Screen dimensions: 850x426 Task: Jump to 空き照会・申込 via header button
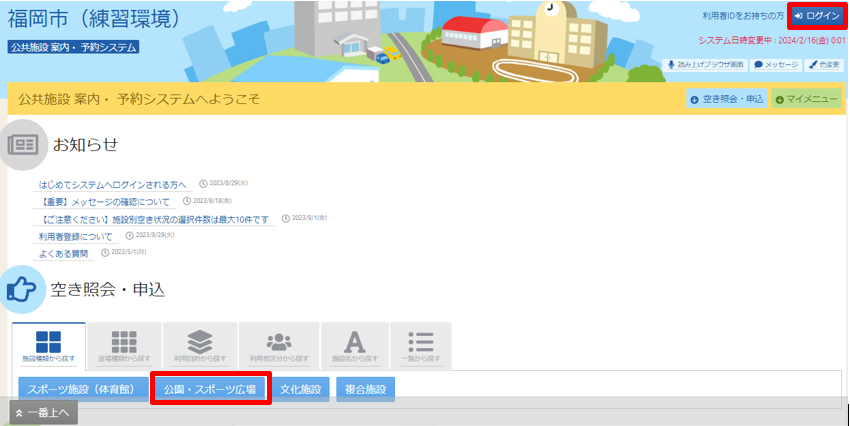click(x=726, y=99)
